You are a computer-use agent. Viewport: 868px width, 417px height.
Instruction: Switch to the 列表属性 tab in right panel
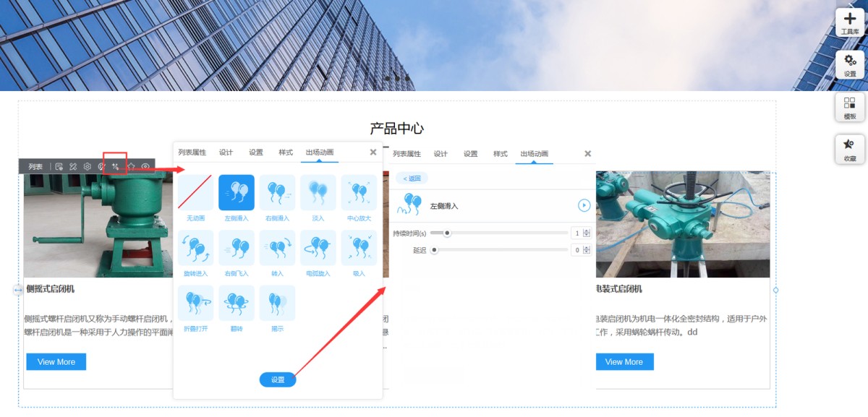pyautogui.click(x=407, y=154)
